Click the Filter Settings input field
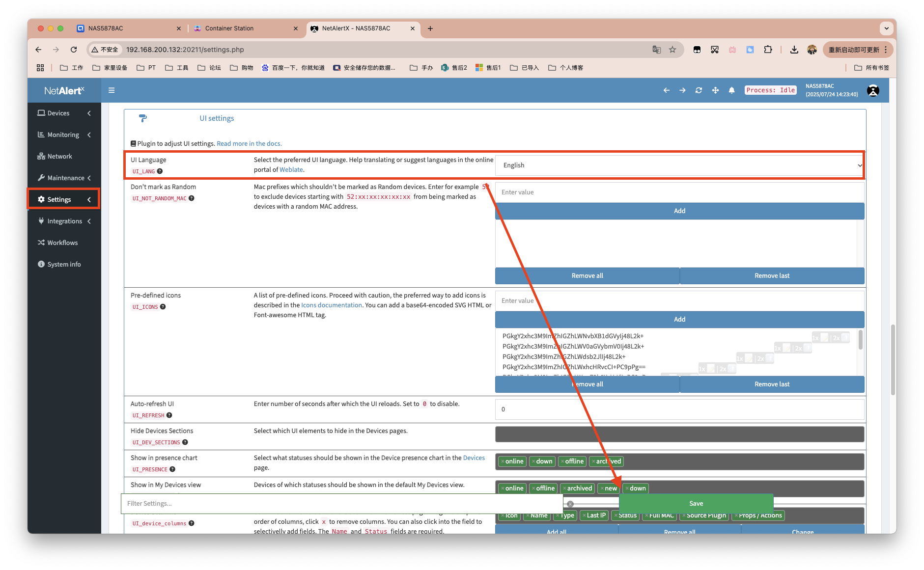The height and width of the screenshot is (570, 924). click(x=341, y=503)
